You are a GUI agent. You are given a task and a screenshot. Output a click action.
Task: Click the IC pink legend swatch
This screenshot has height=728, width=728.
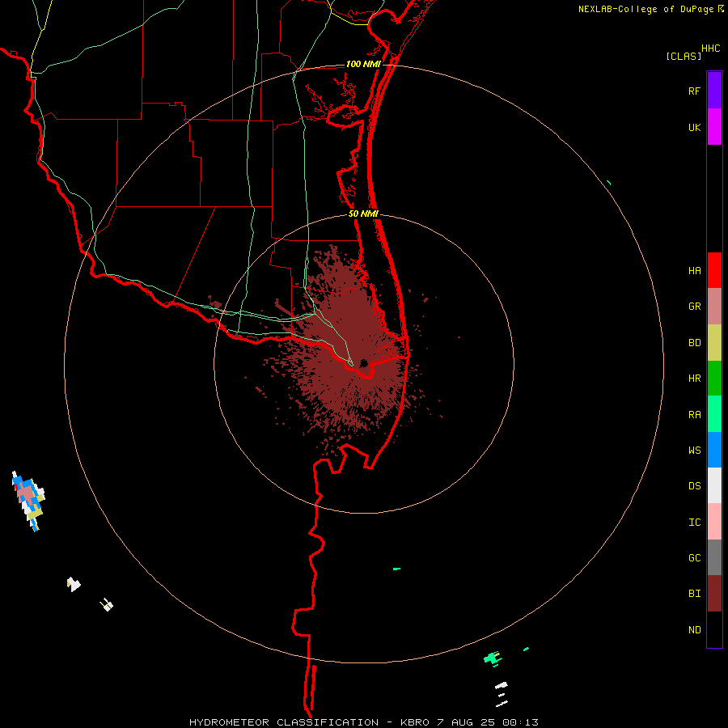coord(714,522)
